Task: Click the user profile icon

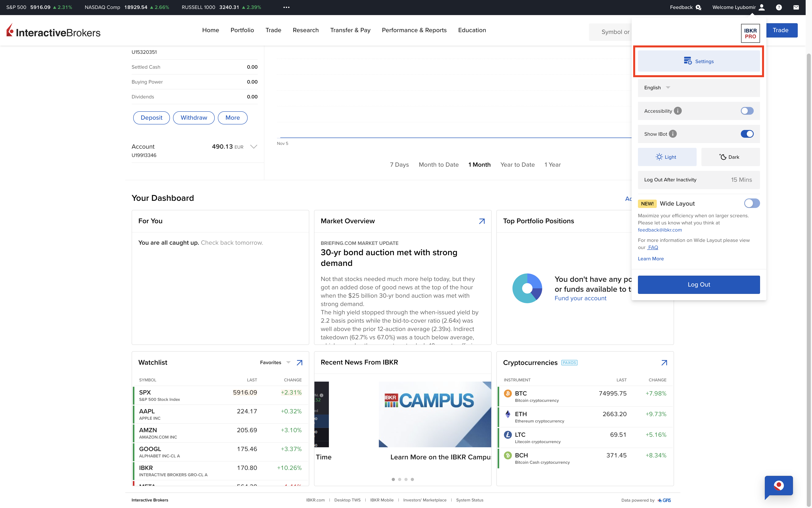Action: coord(762,7)
